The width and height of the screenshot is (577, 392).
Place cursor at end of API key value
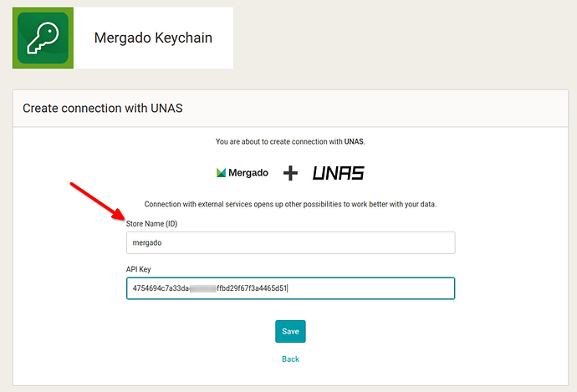click(x=287, y=288)
